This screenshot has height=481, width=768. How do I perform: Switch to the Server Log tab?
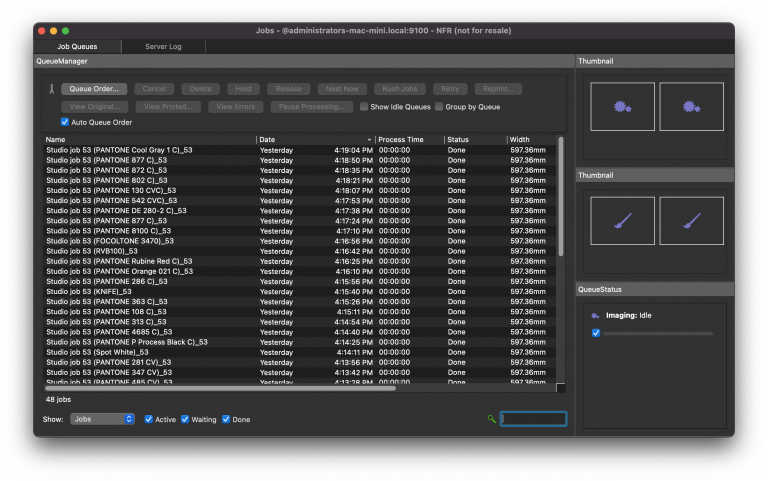pyautogui.click(x=163, y=47)
